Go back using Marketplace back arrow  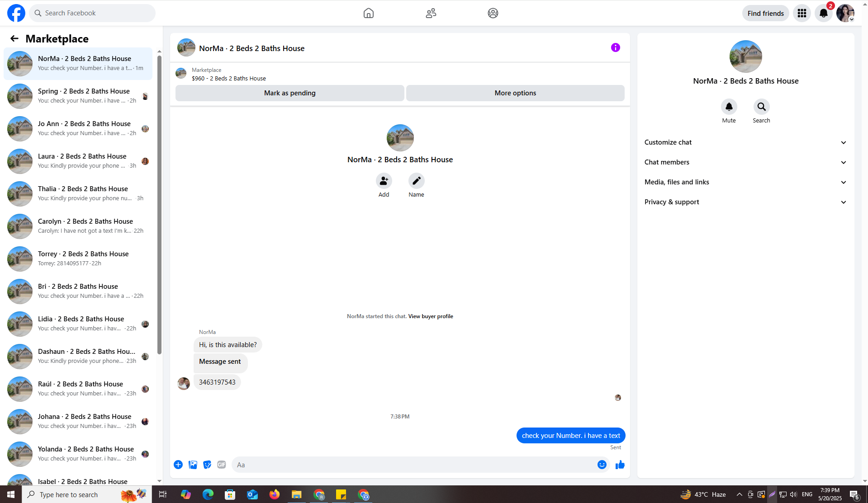[x=14, y=39]
